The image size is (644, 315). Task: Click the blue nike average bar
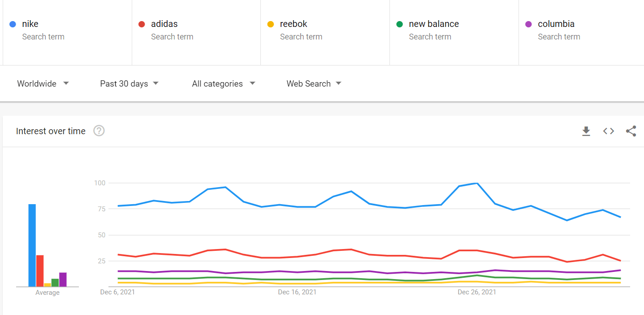[x=32, y=245]
